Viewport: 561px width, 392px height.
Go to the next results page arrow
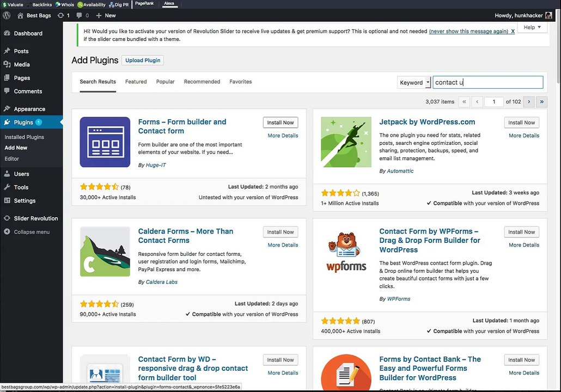(529, 102)
